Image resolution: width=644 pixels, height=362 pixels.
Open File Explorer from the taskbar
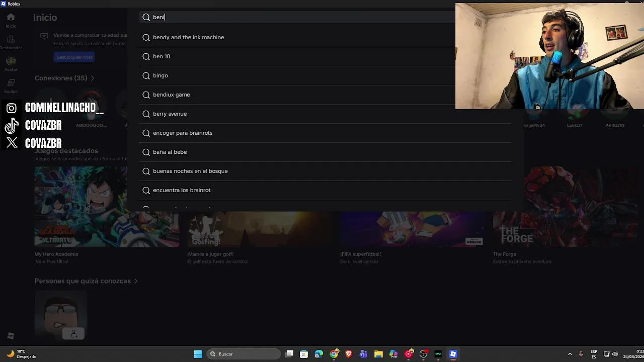(378, 354)
